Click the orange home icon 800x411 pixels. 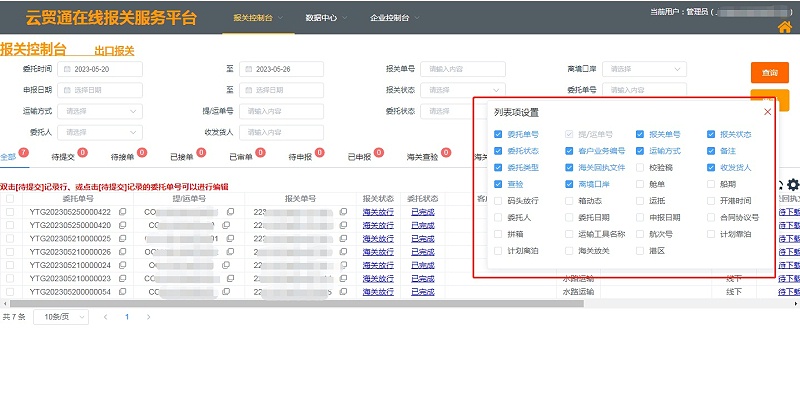point(785,27)
